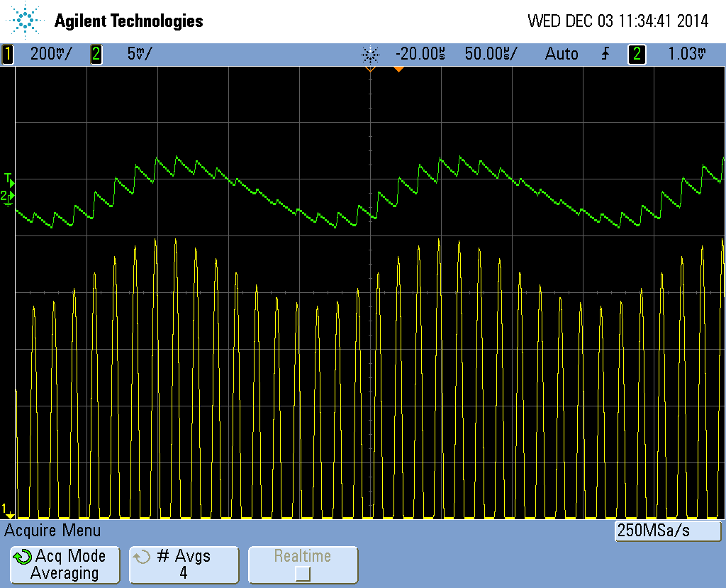Click the 50.00us/ time base setting
The height and width of the screenshot is (588, 726).
(491, 54)
